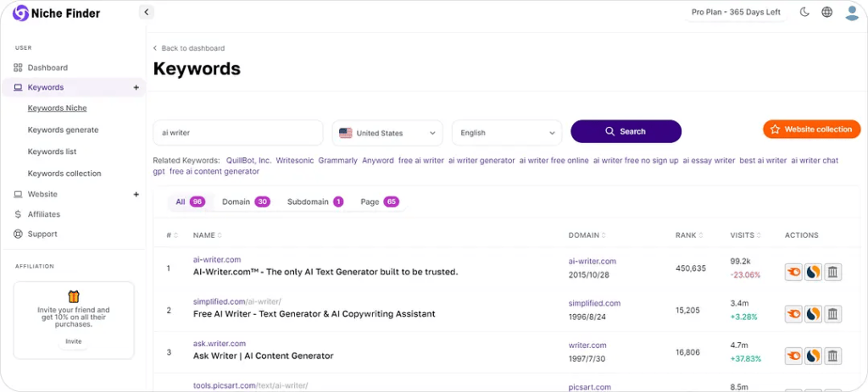Open the Website collection button
Viewport: 868px width, 392px height.
[x=811, y=130]
